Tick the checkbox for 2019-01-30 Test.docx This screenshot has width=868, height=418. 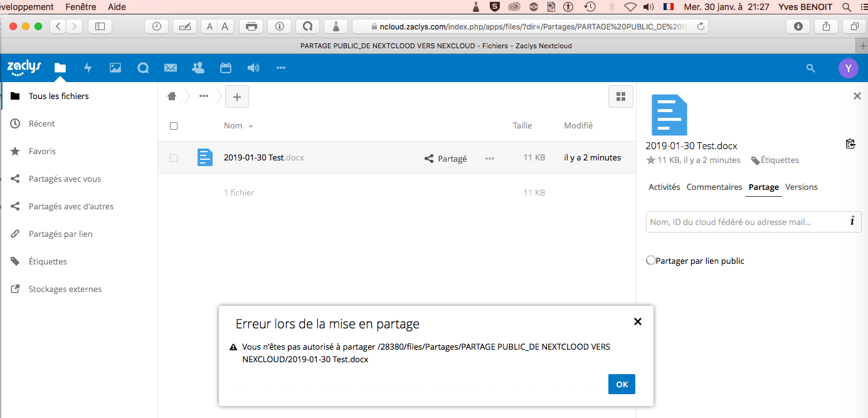pyautogui.click(x=174, y=158)
